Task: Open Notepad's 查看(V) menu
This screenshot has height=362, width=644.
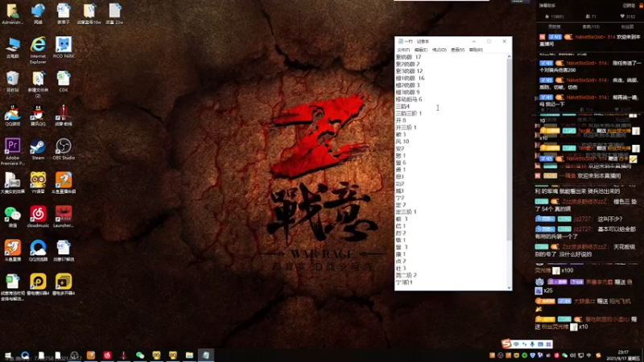Action: (457, 50)
